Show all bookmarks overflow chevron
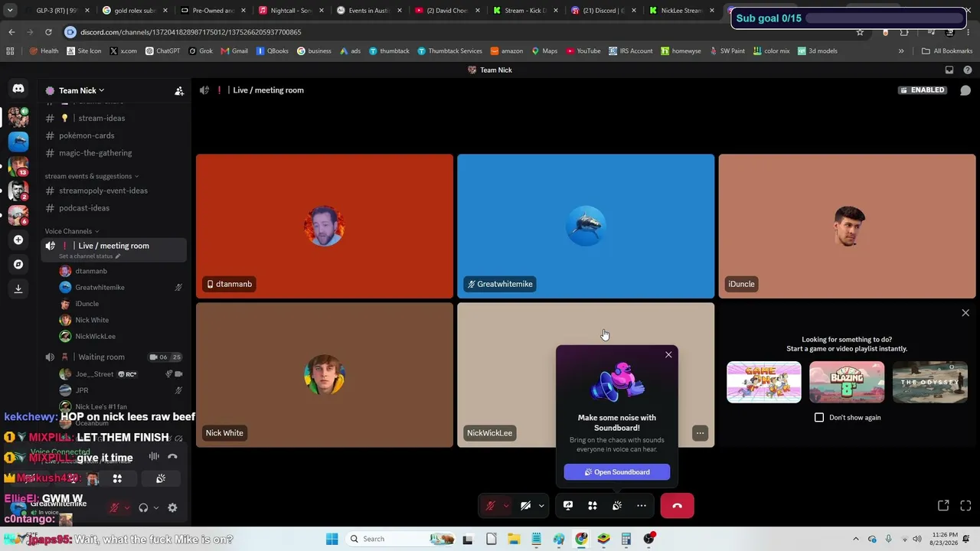This screenshot has height=551, width=980. (901, 51)
